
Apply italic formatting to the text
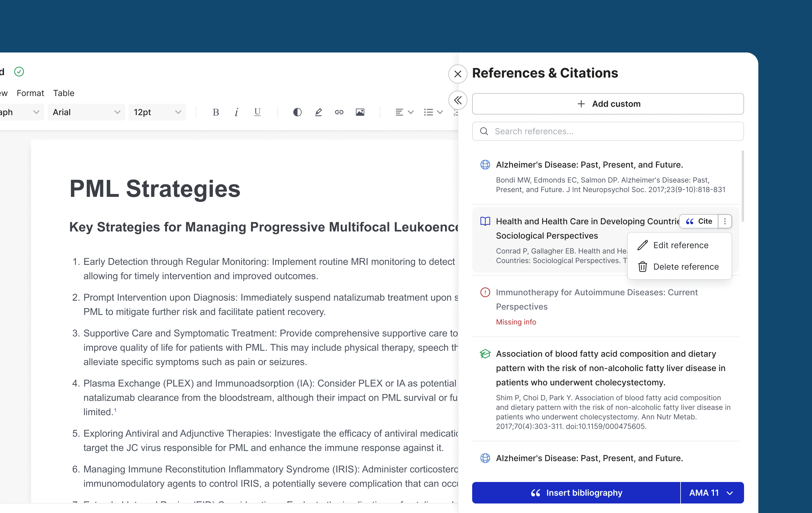[236, 112]
